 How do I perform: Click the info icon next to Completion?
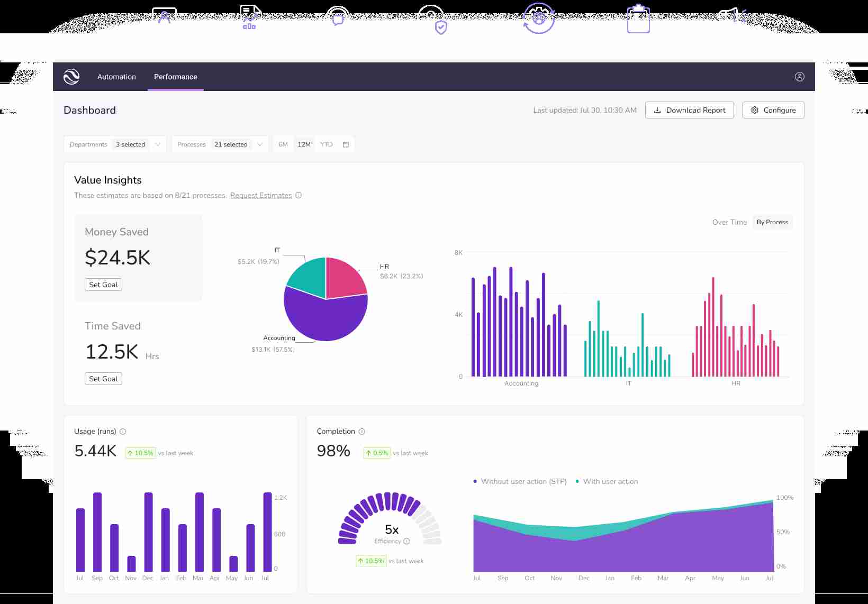tap(362, 432)
